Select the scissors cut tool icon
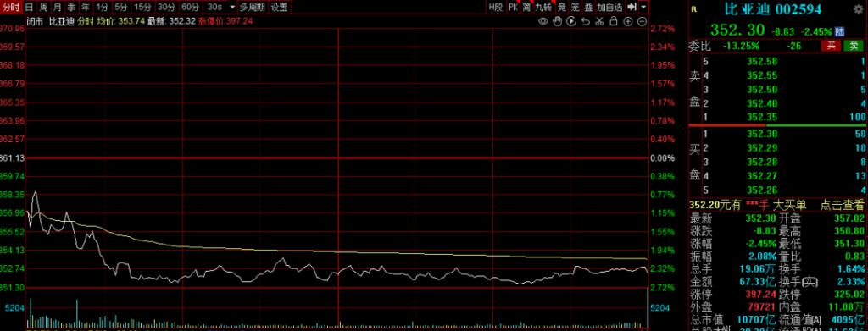 [x=599, y=21]
